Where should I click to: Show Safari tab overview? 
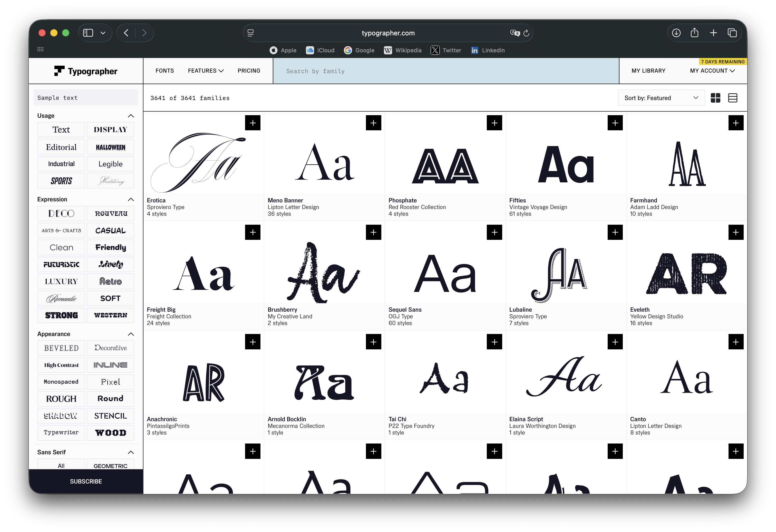(732, 33)
